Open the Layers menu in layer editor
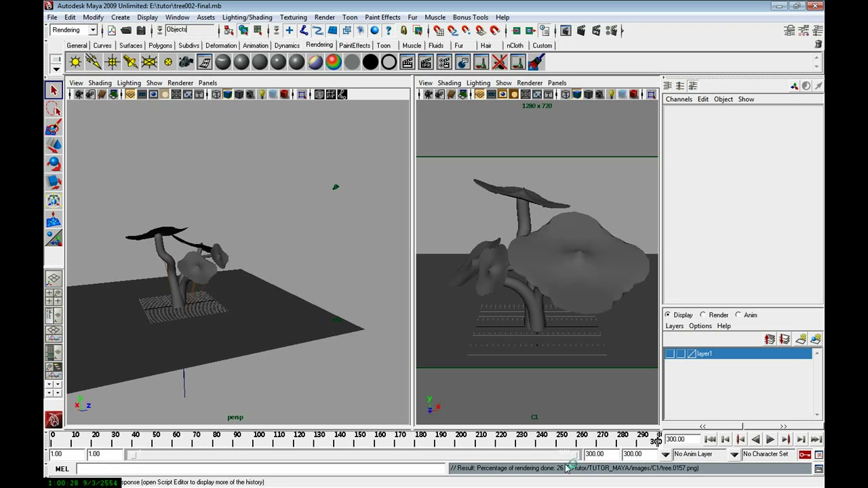Image resolution: width=868 pixels, height=488 pixels. pyautogui.click(x=674, y=326)
